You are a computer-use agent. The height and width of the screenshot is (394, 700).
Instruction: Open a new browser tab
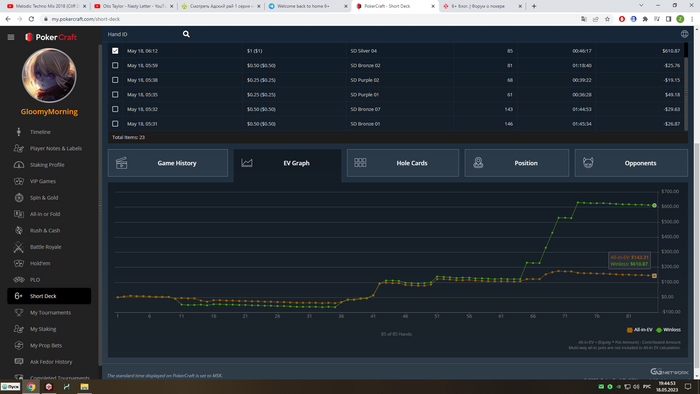[x=534, y=6]
